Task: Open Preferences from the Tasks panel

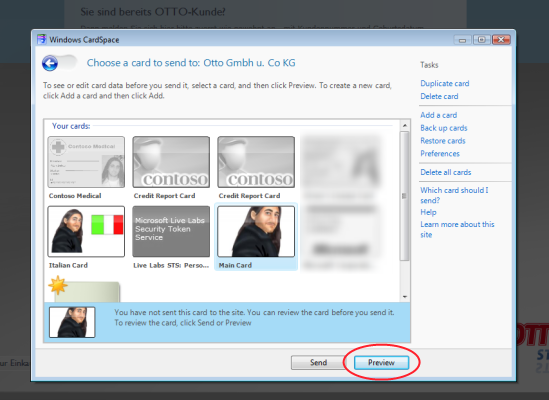Action: point(440,154)
